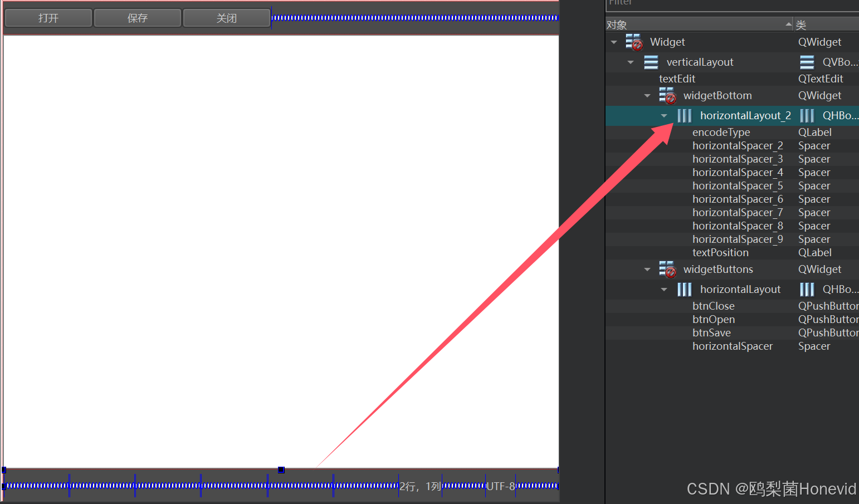
Task: Select the white text edit area
Action: (x=281, y=252)
